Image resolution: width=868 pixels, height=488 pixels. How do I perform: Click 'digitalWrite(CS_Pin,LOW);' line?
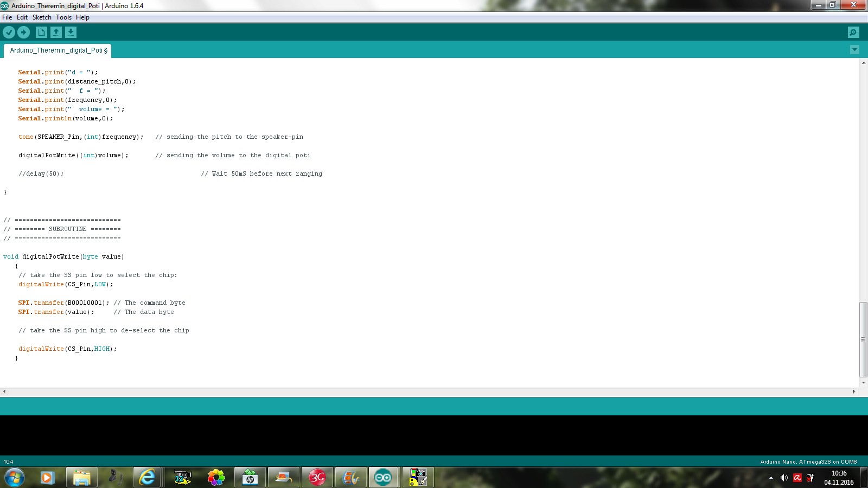(66, 284)
